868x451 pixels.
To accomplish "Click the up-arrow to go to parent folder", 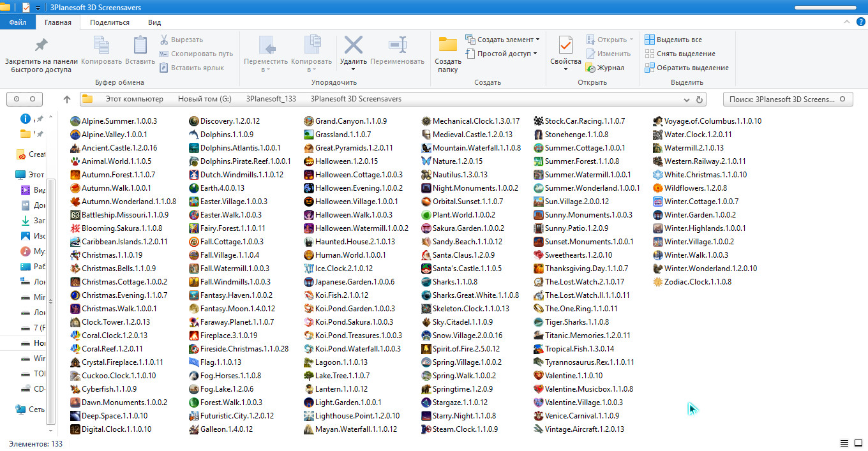I will tap(67, 100).
